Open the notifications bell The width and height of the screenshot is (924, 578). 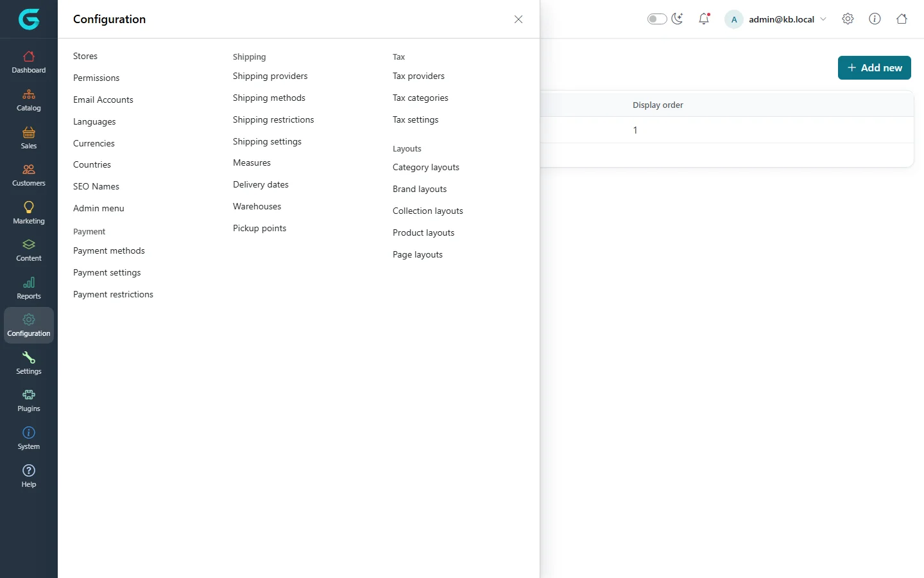coord(704,19)
